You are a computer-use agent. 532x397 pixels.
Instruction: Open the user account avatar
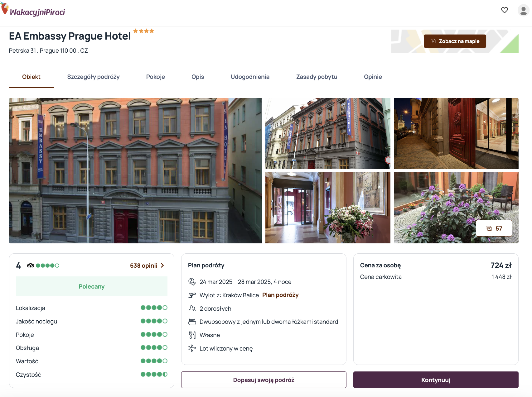pos(523,10)
